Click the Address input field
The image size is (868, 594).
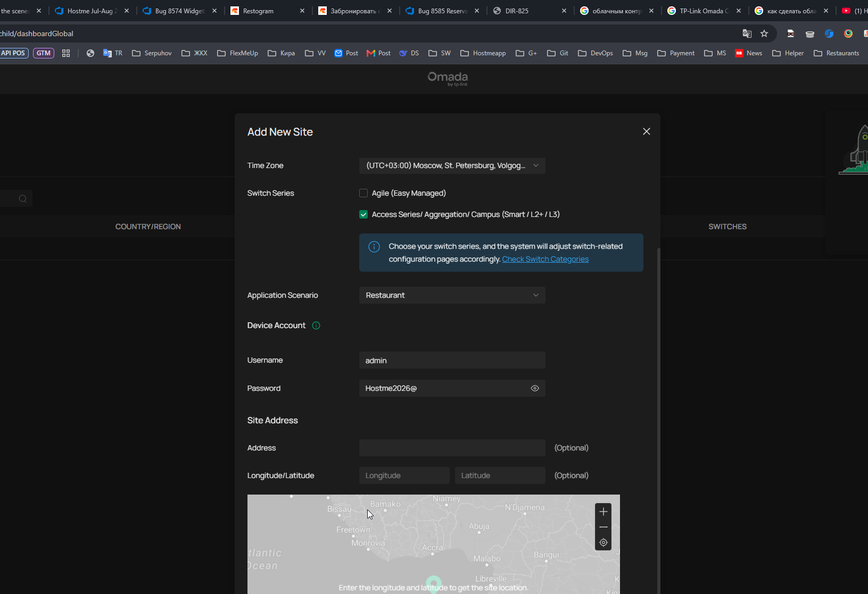(452, 448)
